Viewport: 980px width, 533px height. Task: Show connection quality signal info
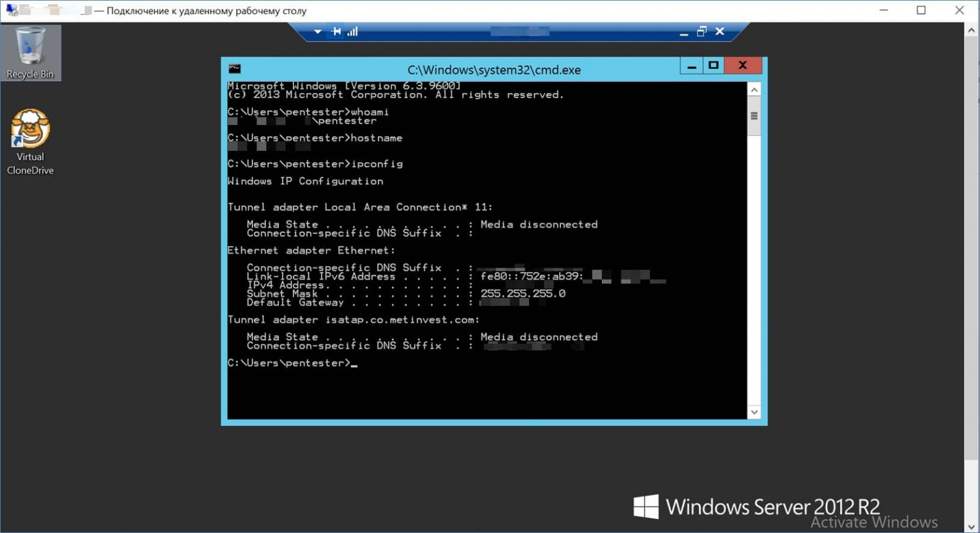(x=352, y=31)
